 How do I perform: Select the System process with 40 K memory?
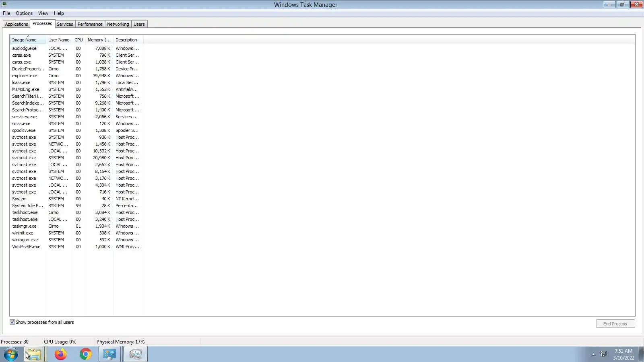pyautogui.click(x=76, y=199)
